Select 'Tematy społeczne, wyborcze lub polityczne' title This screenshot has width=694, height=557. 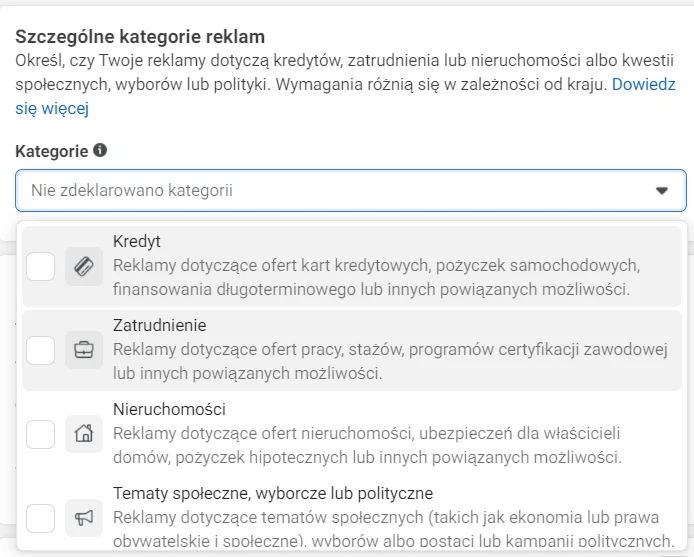pos(273,494)
